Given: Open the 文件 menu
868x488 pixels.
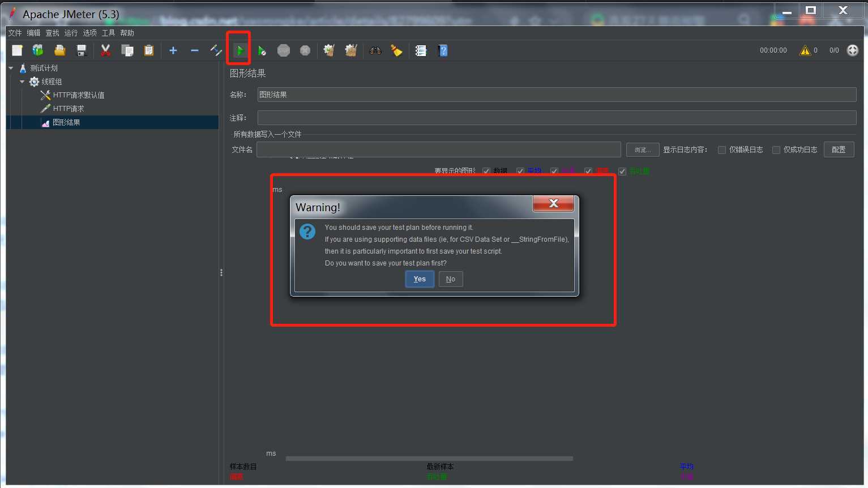Looking at the screenshot, I should click(x=15, y=33).
